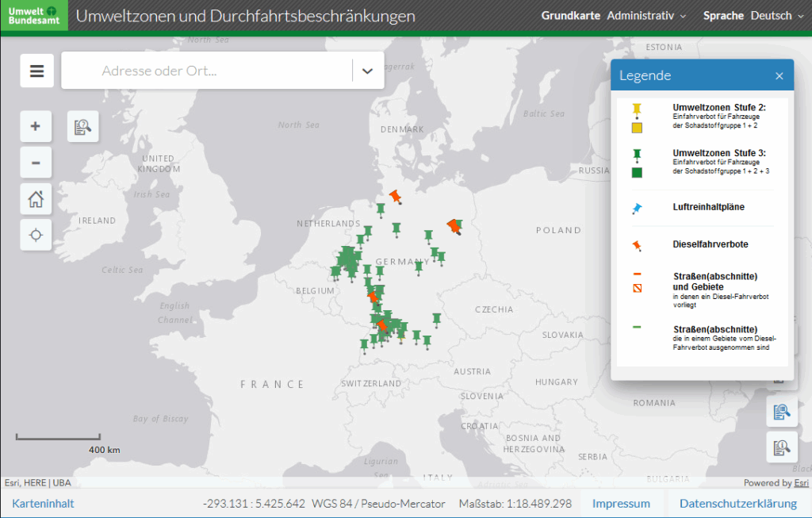Click the yellow Umweltzonen Stufe 2 square

[637, 128]
